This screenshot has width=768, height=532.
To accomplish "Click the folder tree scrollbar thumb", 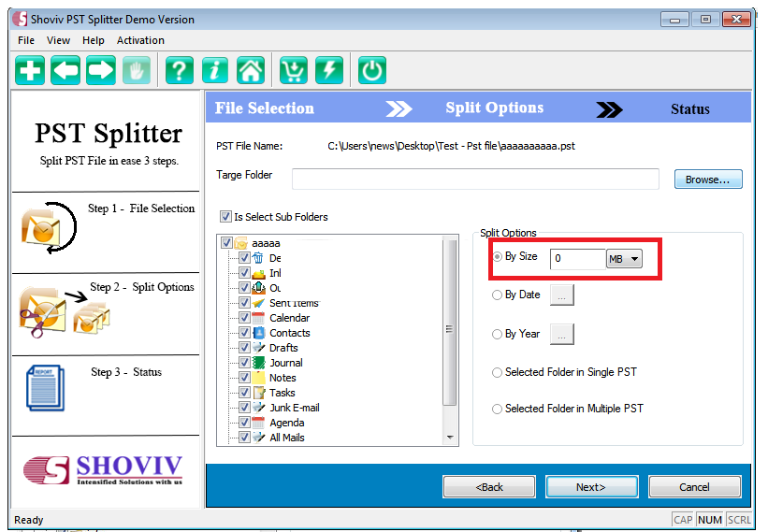I will tap(449, 323).
